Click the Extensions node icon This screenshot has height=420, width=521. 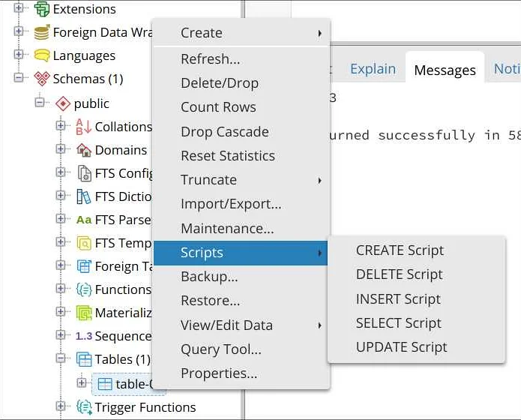42,9
